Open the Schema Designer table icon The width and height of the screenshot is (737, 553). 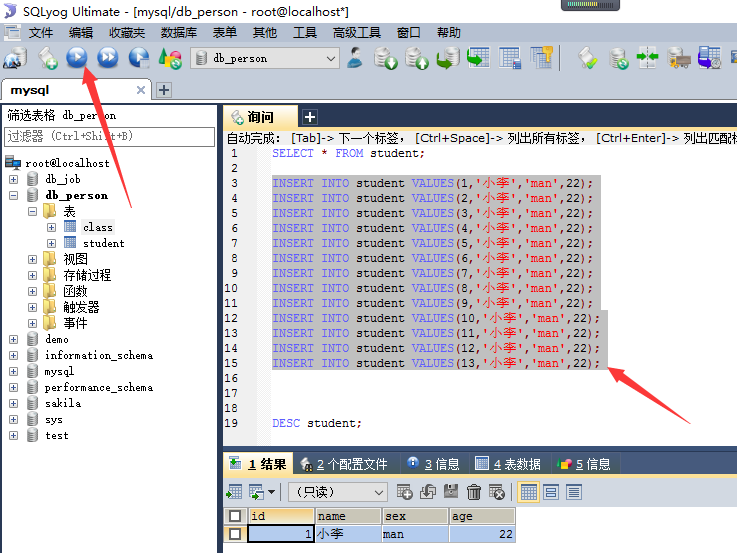[510, 58]
